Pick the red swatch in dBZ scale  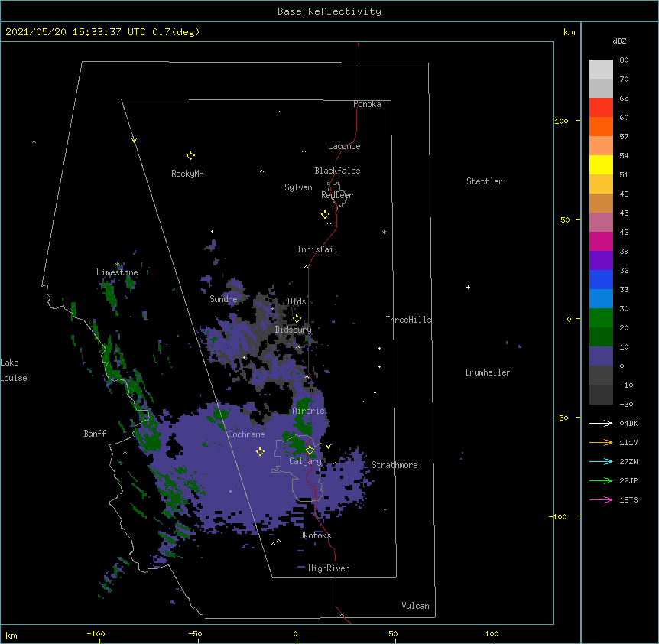pos(601,108)
